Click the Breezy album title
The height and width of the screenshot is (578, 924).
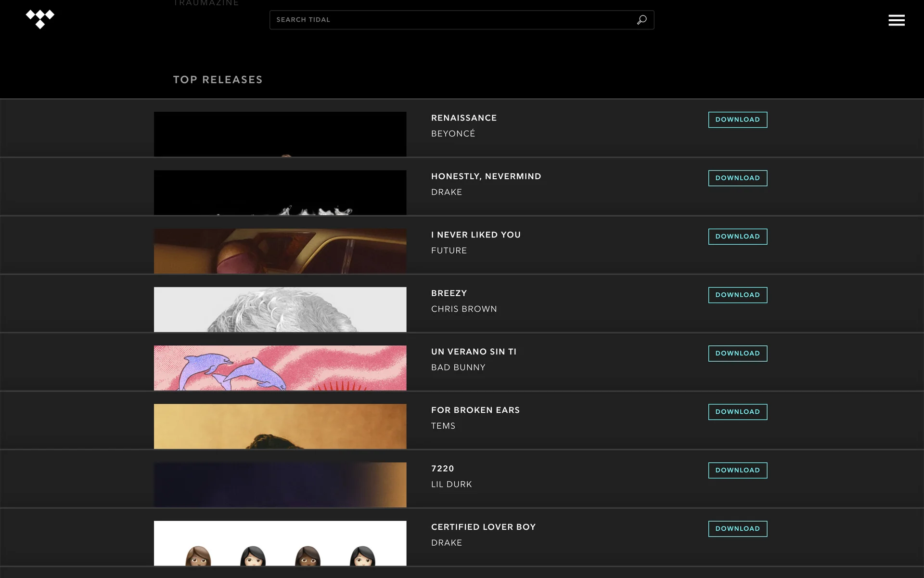click(x=449, y=293)
